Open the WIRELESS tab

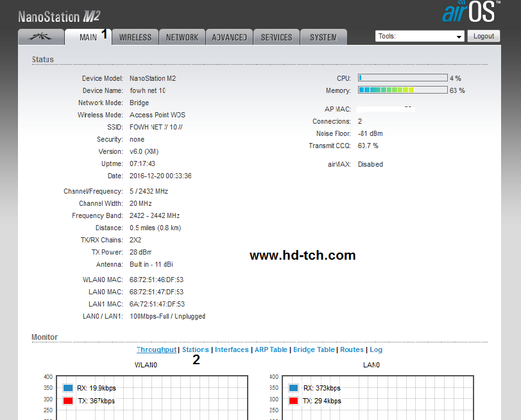click(135, 37)
